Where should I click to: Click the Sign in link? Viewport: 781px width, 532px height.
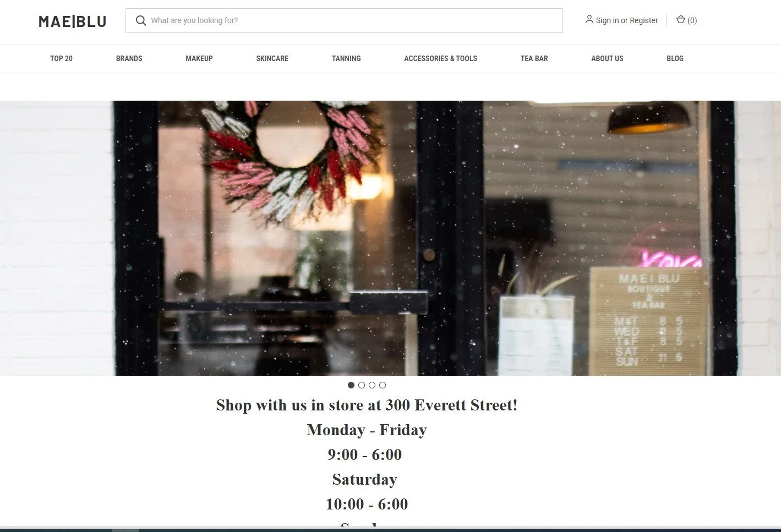(x=607, y=20)
